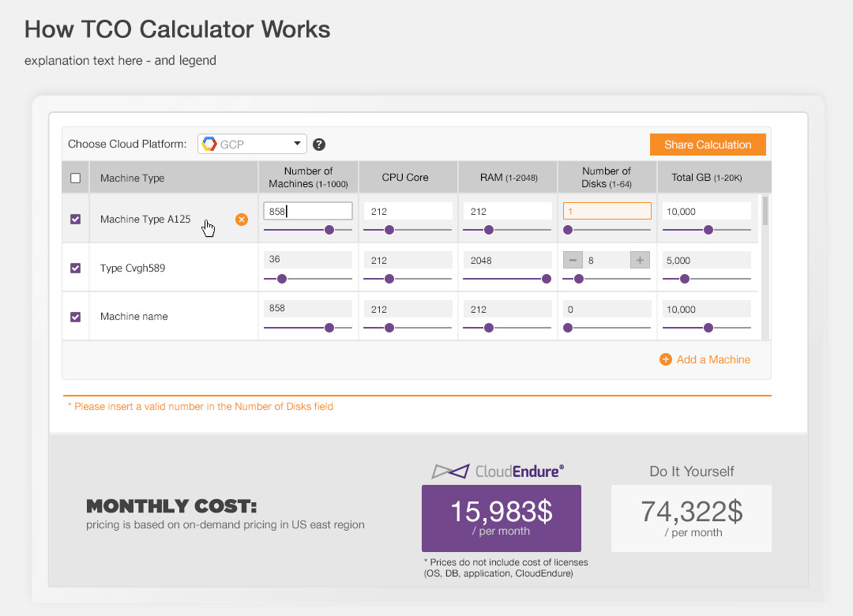853x616 pixels.
Task: Click the Add a Machine link
Action: (713, 359)
